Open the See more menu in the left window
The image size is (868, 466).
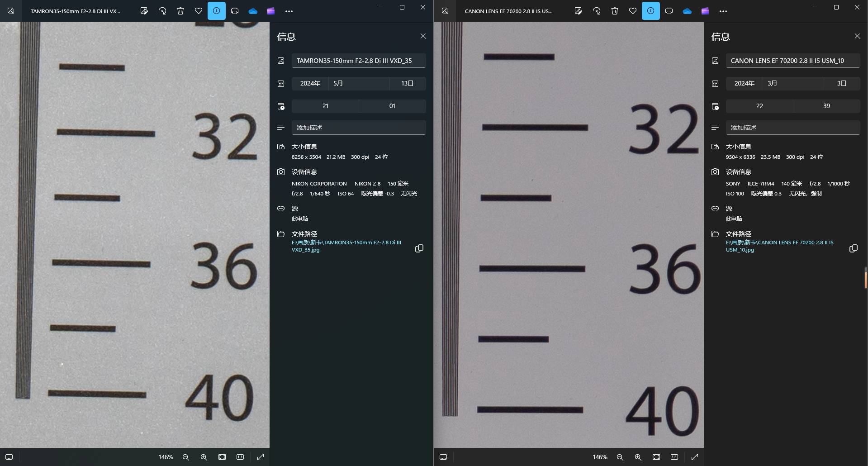pos(289,11)
